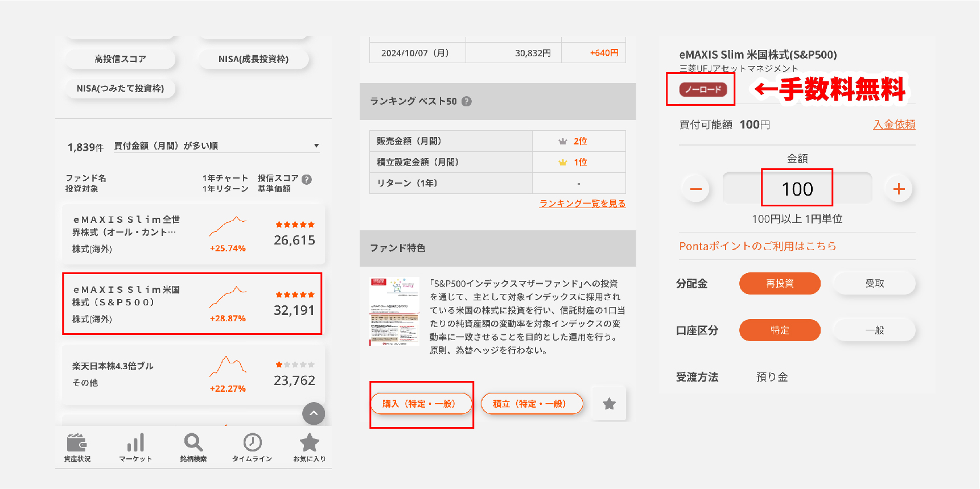Viewport: 980px width, 489px height.
Task: Click the five-star rating above 32,191
Action: click(x=295, y=295)
